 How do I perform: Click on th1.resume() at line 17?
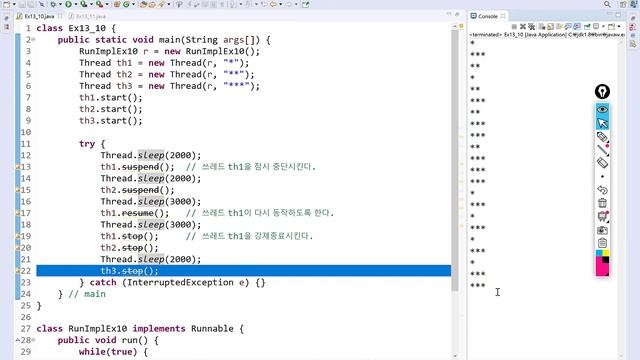click(x=135, y=213)
